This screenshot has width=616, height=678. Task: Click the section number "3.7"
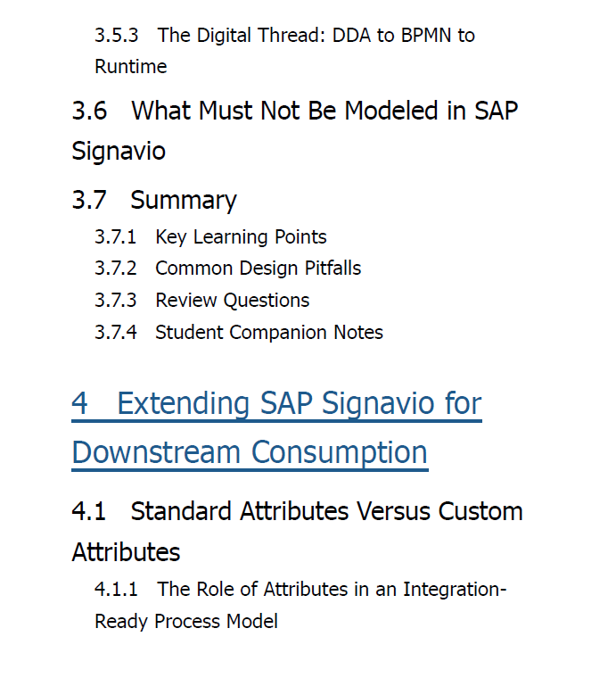pyautogui.click(x=89, y=200)
